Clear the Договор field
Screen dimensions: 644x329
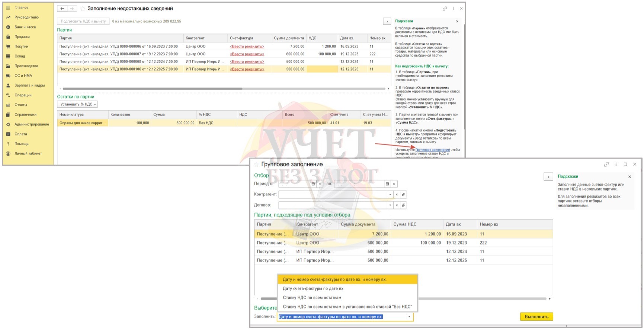click(x=397, y=205)
